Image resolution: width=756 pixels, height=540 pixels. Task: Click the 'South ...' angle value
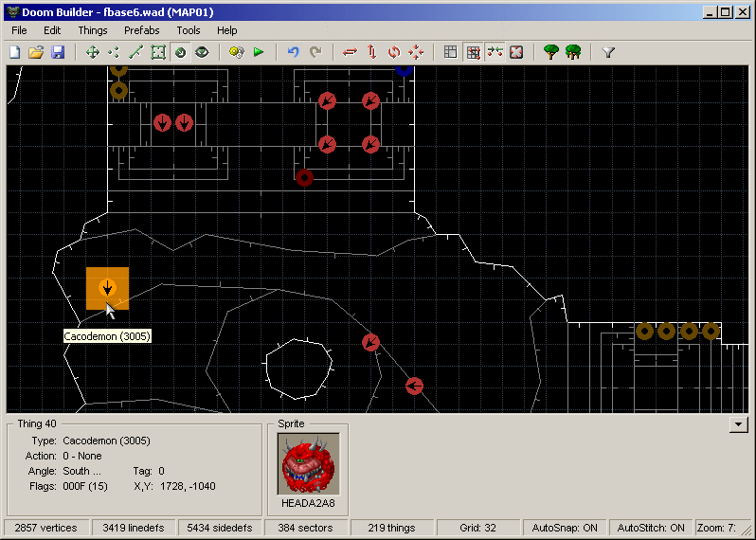point(82,471)
